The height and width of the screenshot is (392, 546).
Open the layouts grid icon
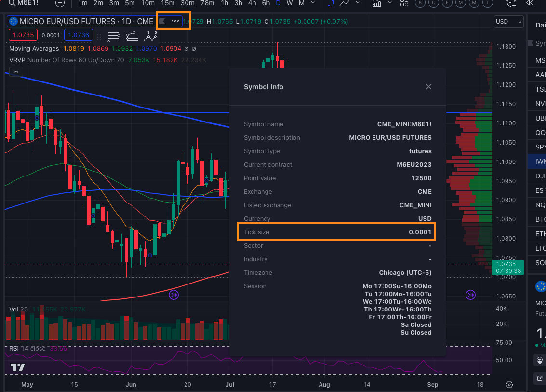[x=404, y=3]
